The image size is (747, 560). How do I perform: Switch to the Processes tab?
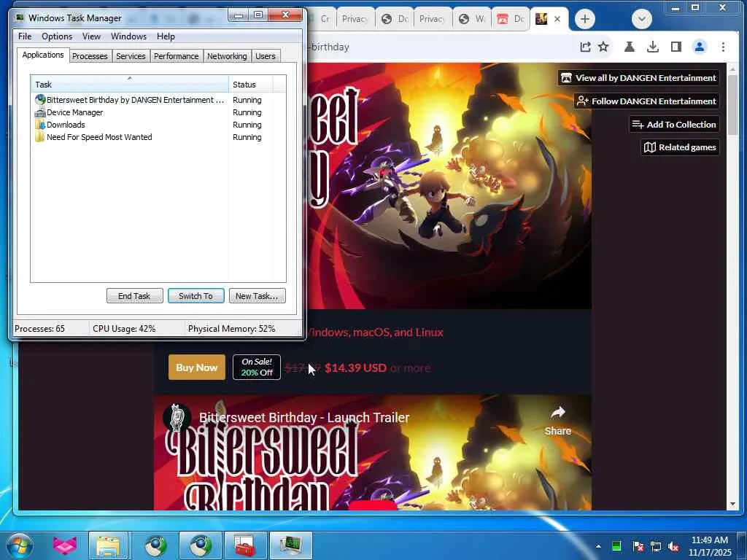90,56
